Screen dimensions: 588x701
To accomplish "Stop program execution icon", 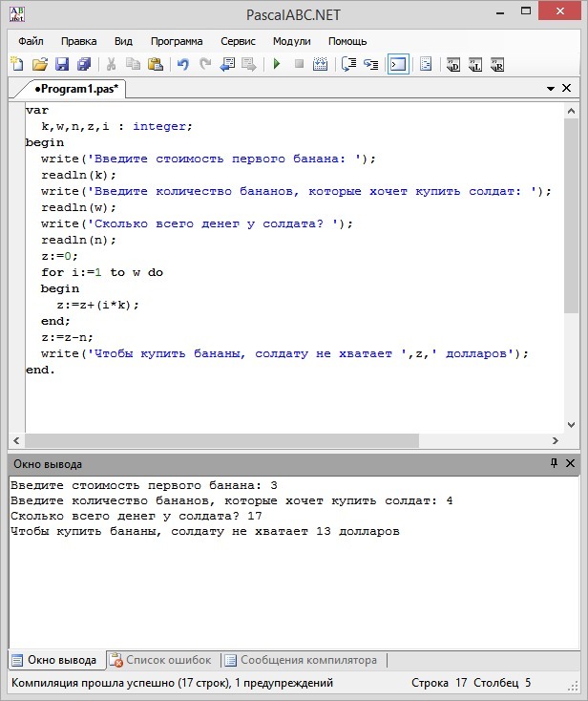I will [x=299, y=64].
